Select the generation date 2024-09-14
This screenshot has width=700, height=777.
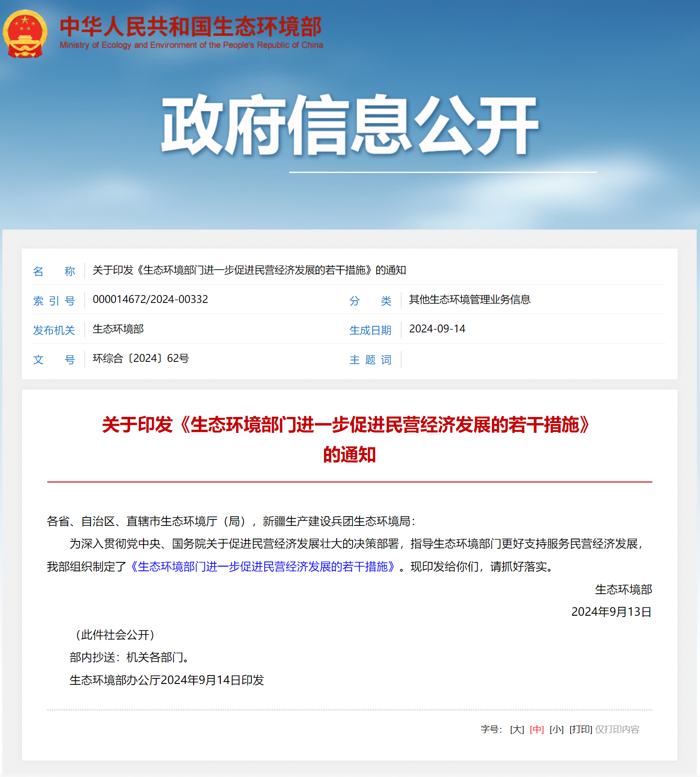[x=437, y=329]
